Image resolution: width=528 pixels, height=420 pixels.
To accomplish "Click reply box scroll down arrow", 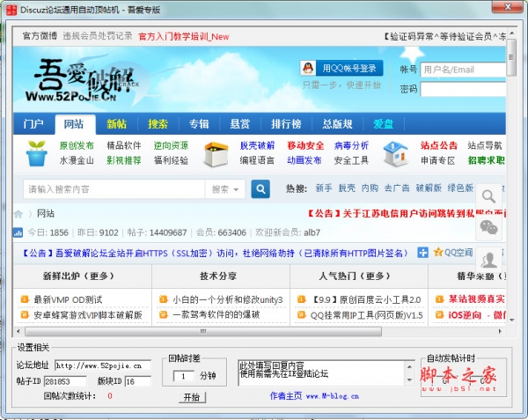I will click(x=409, y=379).
